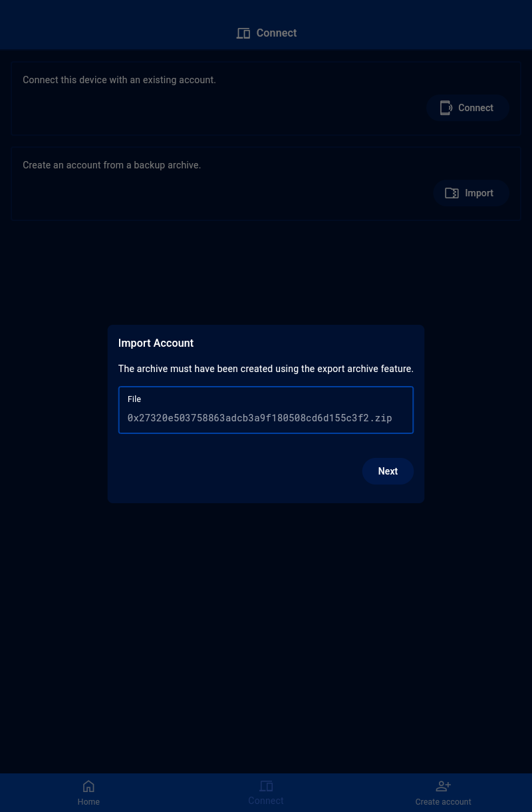Open Create account label in bottom navigation
Screen dimensions: 532x812
point(443,802)
